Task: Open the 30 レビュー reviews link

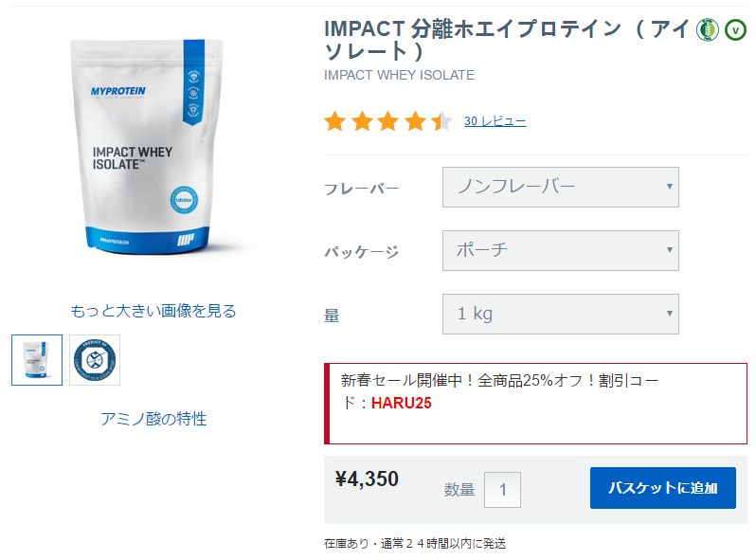Action: click(495, 120)
